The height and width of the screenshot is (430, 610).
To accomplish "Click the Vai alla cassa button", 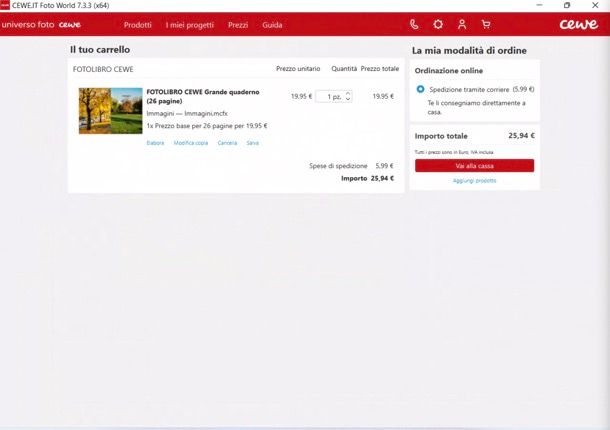I will coord(474,166).
